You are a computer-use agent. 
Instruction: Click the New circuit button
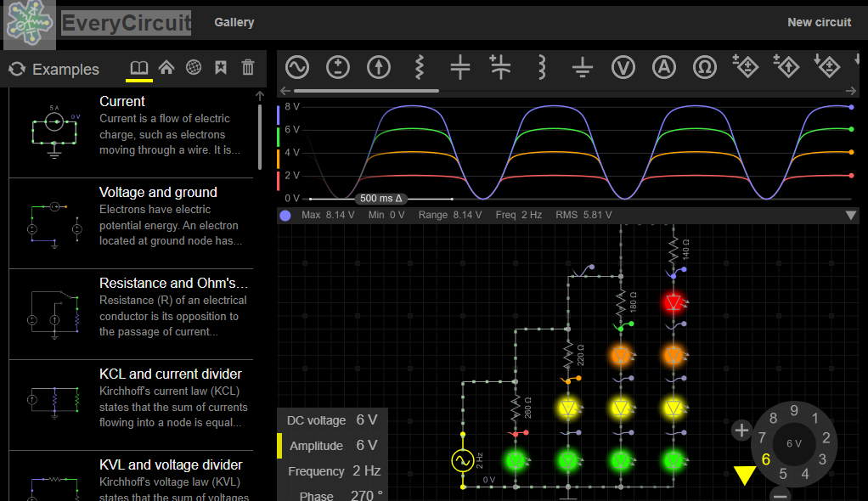coord(819,22)
